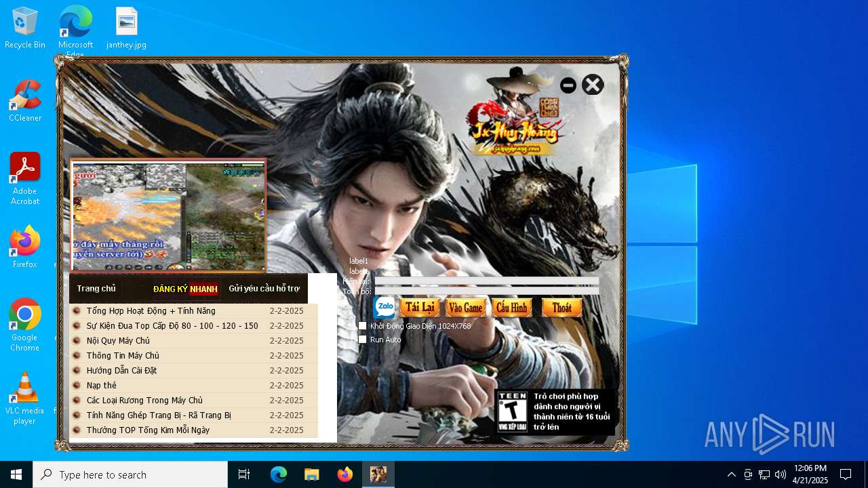
Task: Click the taskbar search box
Action: point(130,474)
